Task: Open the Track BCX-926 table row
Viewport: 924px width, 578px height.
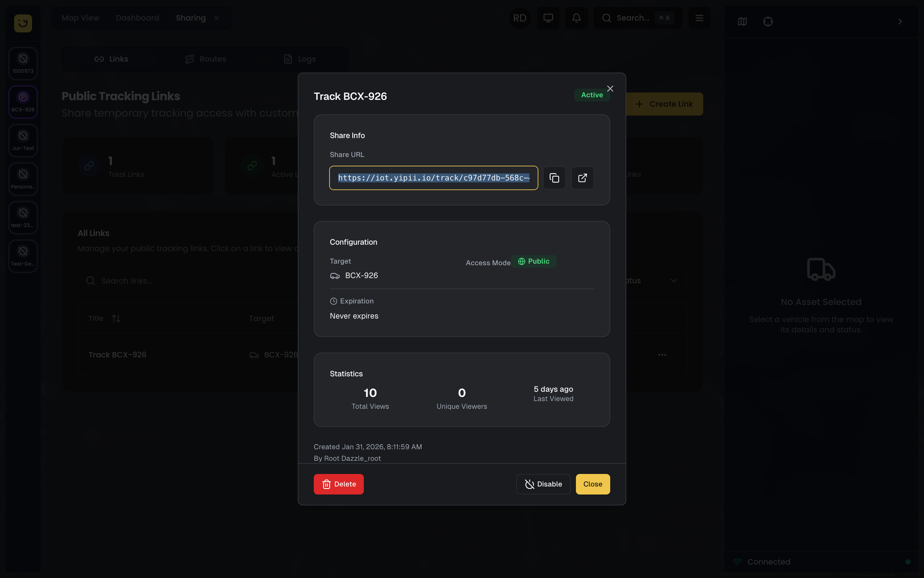Action: click(382, 355)
